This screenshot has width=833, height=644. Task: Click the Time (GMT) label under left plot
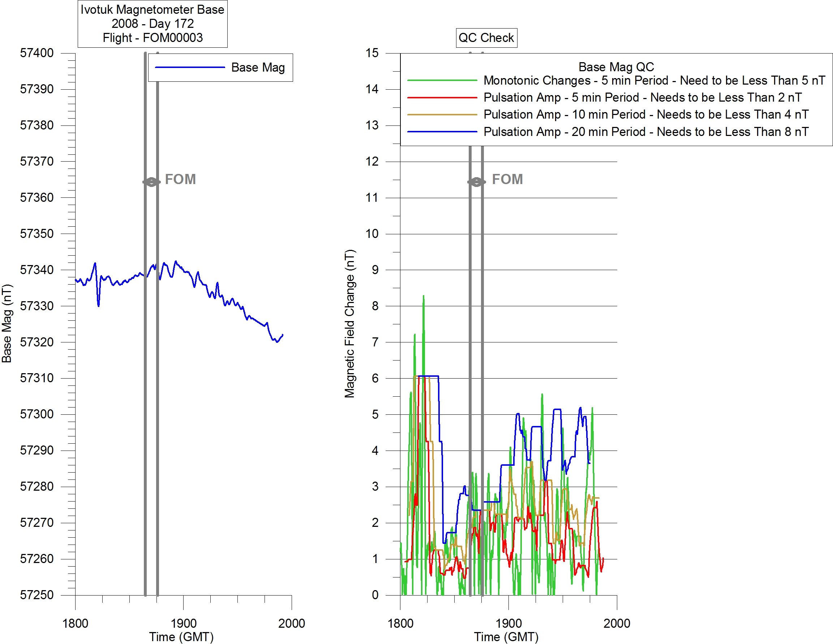181,637
